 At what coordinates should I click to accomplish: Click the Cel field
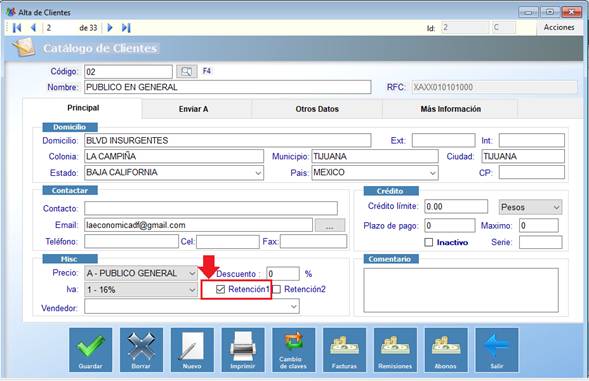coord(228,242)
